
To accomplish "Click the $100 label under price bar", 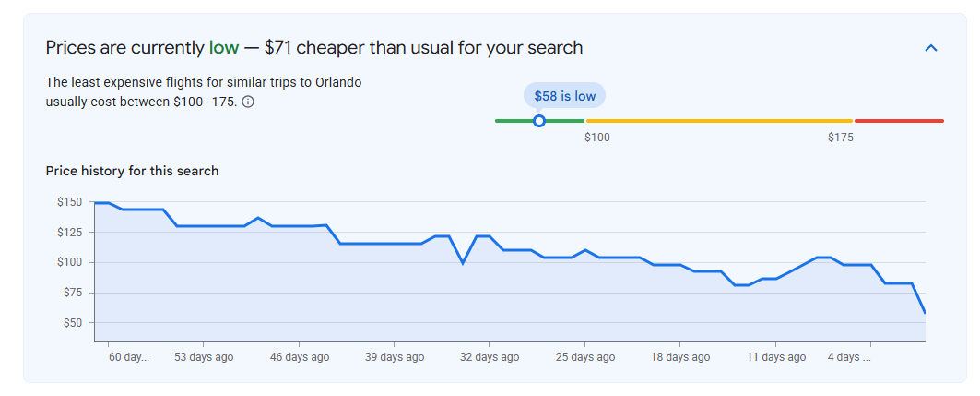I will (596, 138).
